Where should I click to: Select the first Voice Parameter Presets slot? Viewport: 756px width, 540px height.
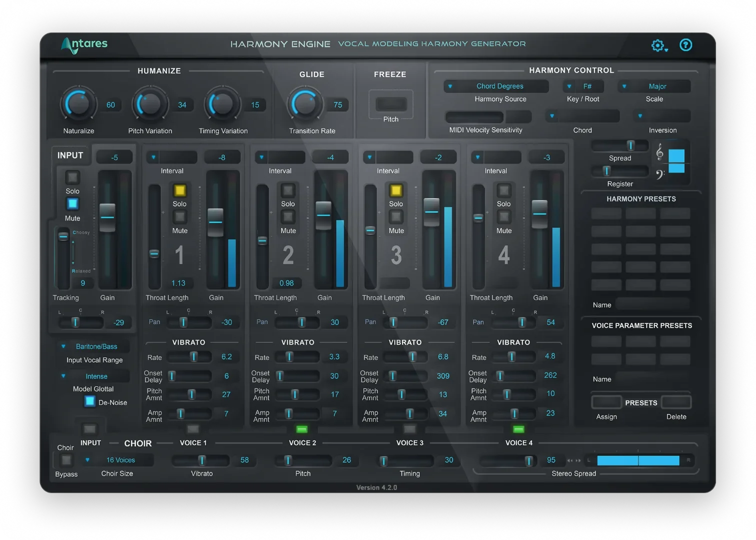(606, 341)
